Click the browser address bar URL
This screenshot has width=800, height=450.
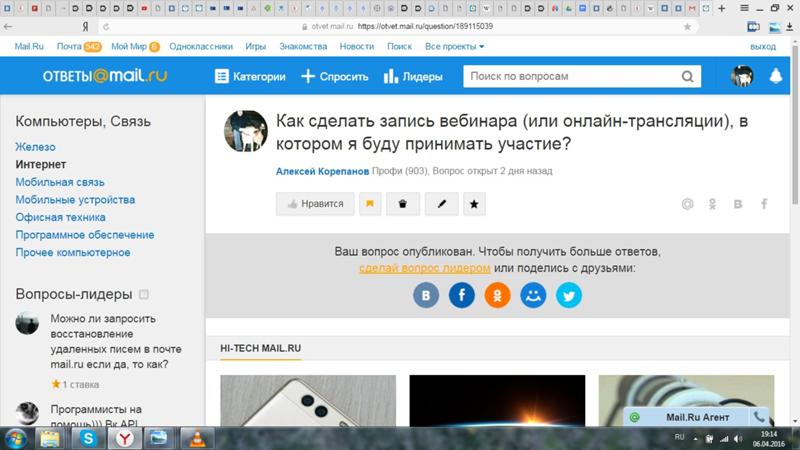tap(425, 27)
